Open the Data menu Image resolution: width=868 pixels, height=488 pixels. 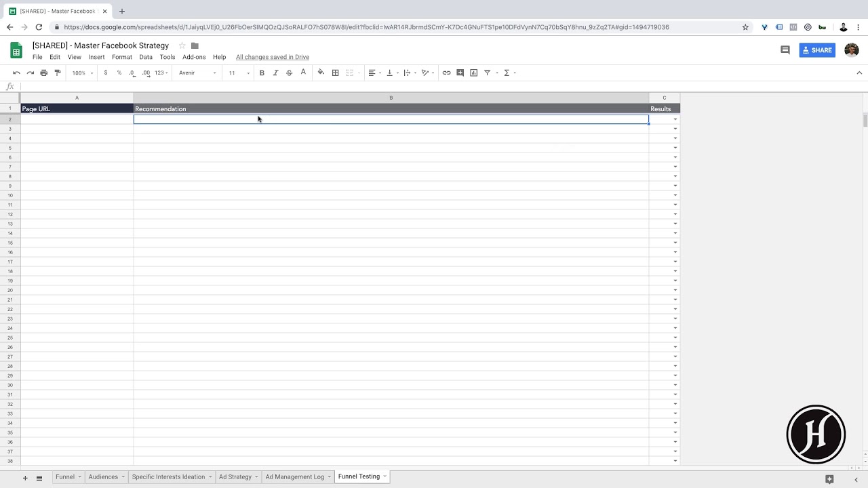(x=146, y=57)
